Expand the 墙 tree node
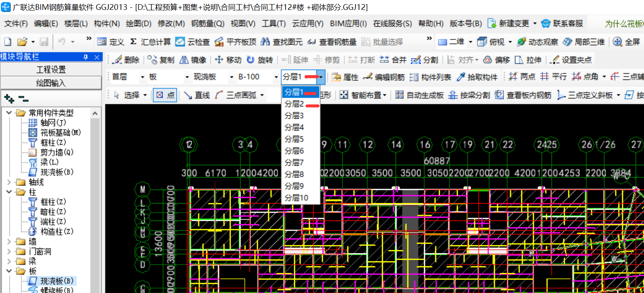Image resolution: width=644 pixels, height=293 pixels. 9,241
